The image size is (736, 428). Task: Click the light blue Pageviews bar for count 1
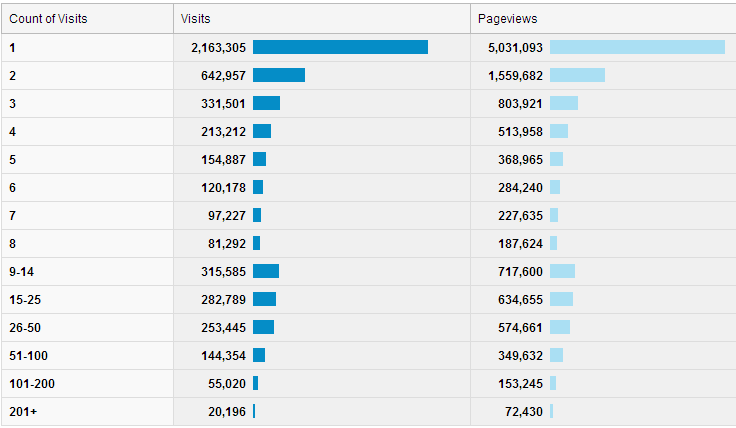(637, 47)
